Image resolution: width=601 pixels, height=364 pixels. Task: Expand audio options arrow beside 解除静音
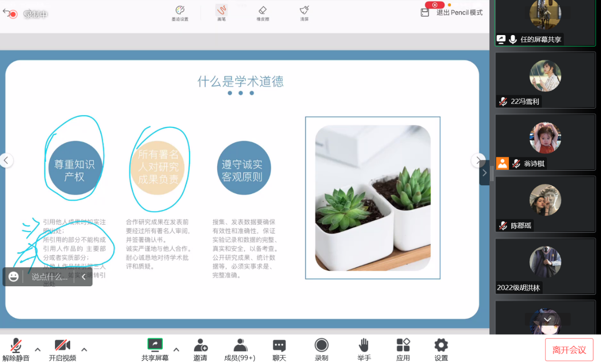point(38,350)
